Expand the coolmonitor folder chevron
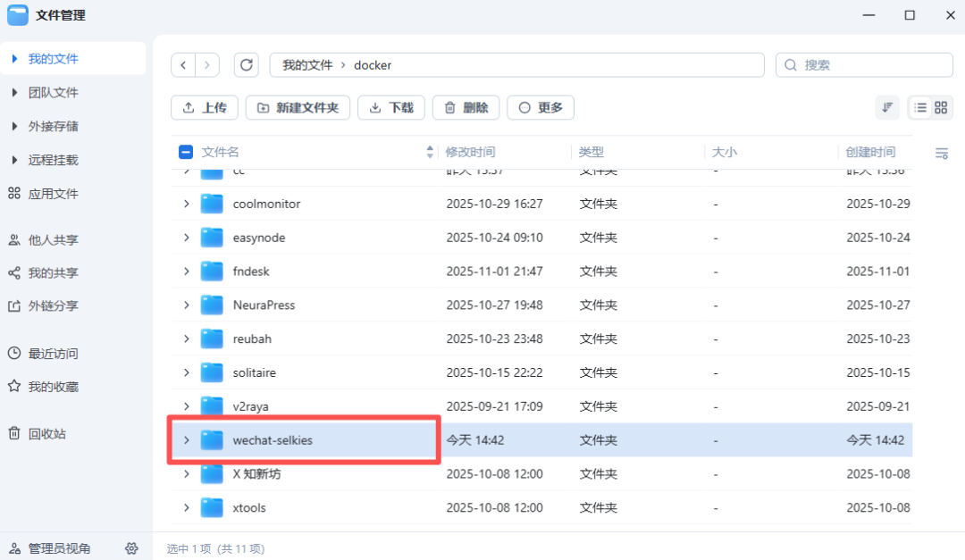Image resolution: width=965 pixels, height=560 pixels. 186,204
